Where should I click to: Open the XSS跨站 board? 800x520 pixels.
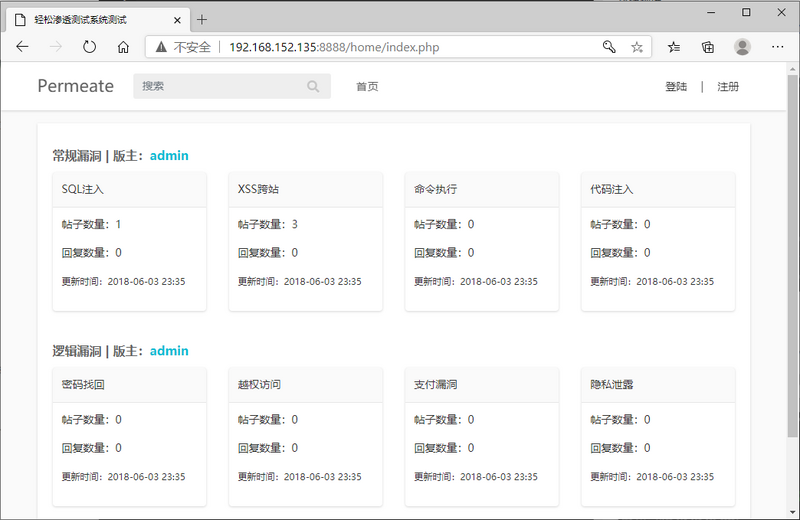(x=259, y=189)
